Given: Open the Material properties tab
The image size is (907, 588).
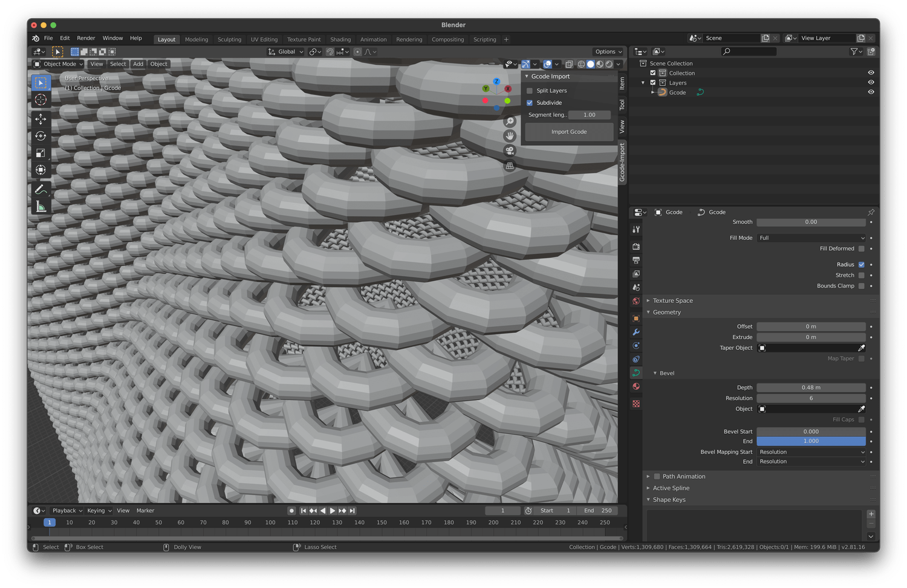Looking at the screenshot, I should pos(636,386).
